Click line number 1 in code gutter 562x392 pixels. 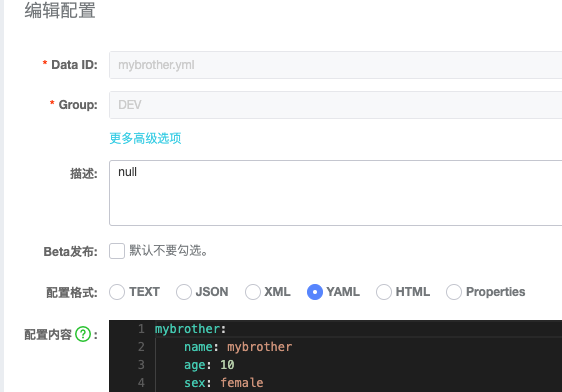[141, 329]
